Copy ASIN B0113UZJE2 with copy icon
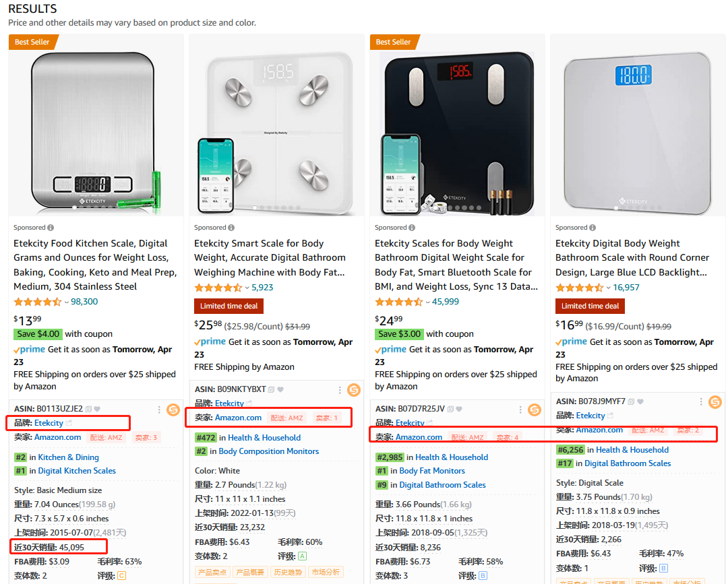728x584 pixels. tap(88, 409)
